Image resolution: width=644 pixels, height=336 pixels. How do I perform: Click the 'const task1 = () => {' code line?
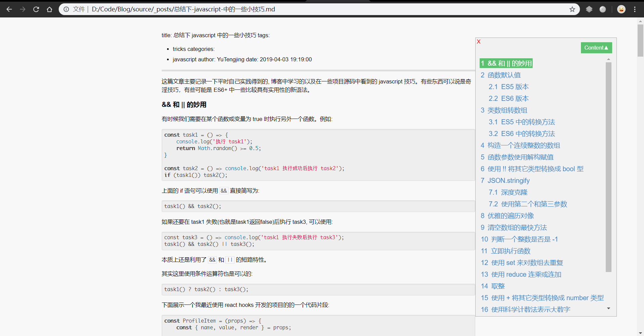point(196,135)
